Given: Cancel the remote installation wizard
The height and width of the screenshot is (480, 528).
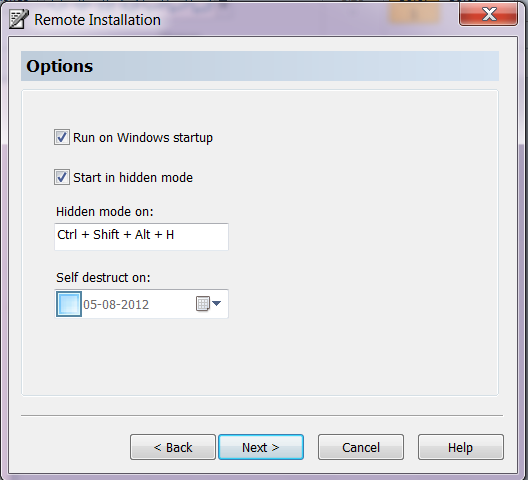Looking at the screenshot, I should [x=361, y=447].
